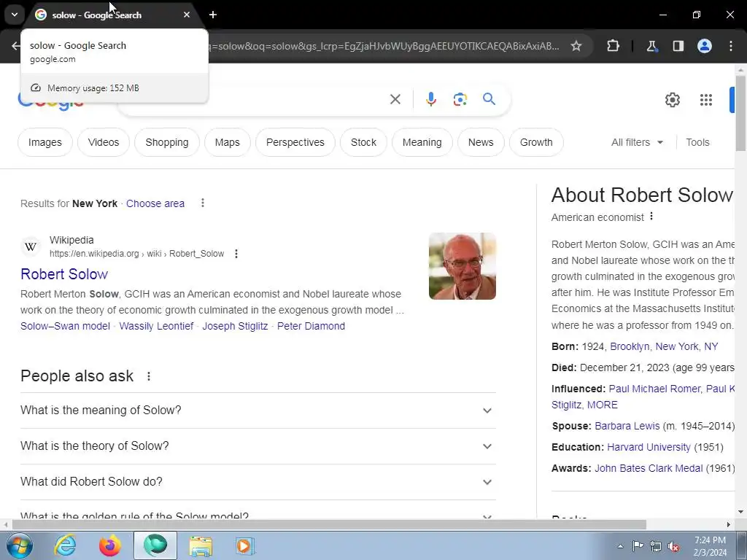The width and height of the screenshot is (747, 560).
Task: Open the Joseph Stiglitz link
Action: (x=235, y=326)
